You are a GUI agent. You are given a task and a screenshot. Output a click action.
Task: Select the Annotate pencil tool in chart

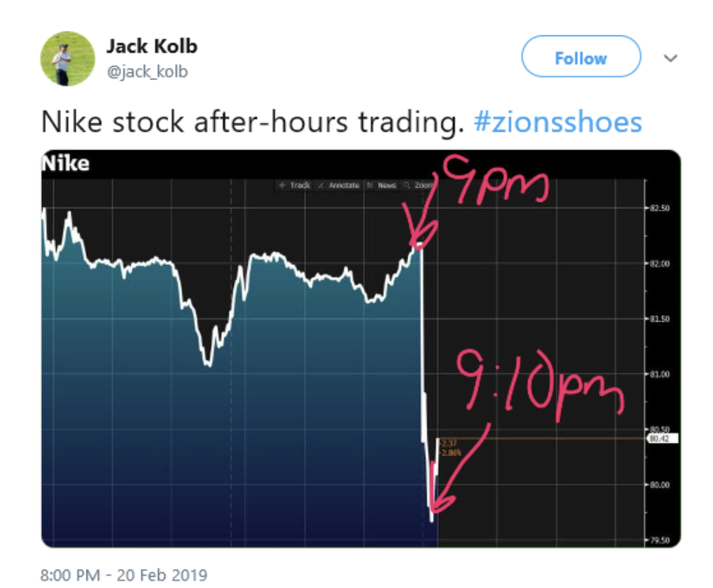339,185
